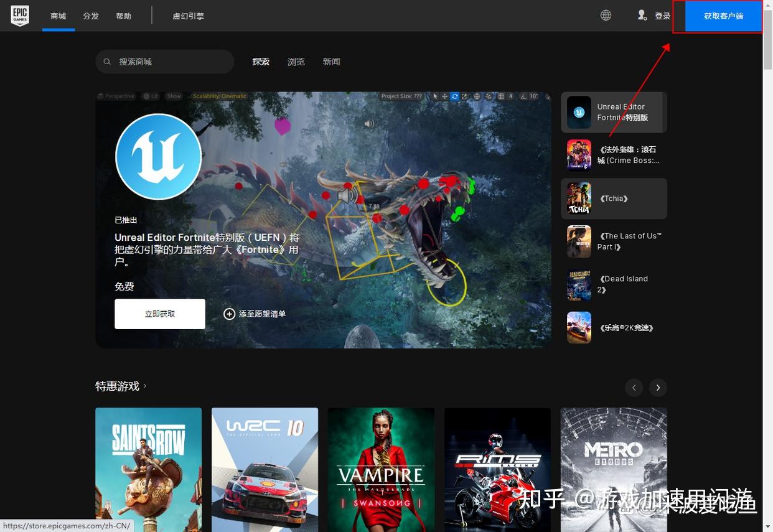This screenshot has width=773, height=532.
Task: Click the 立即获取 button
Action: [x=160, y=314]
